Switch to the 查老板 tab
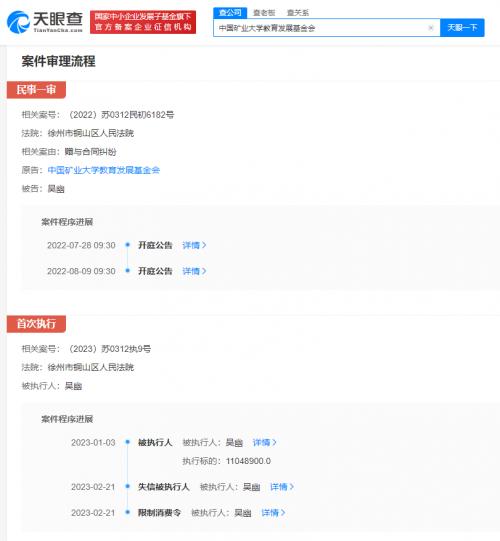500x541 pixels. [264, 13]
